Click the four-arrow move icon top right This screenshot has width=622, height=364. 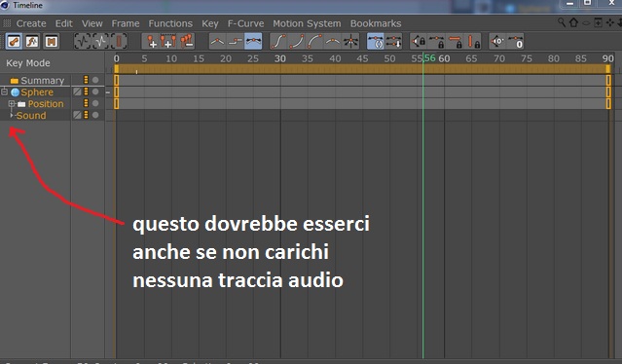click(610, 22)
